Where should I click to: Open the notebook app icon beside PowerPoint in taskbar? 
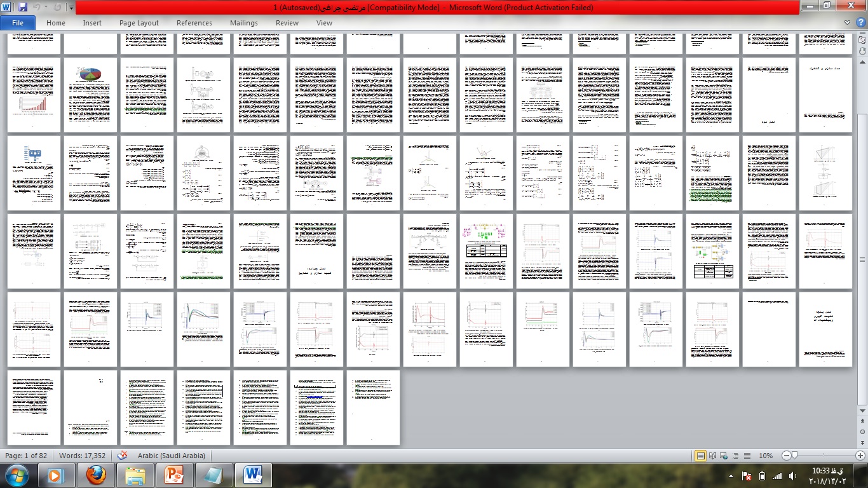point(214,475)
